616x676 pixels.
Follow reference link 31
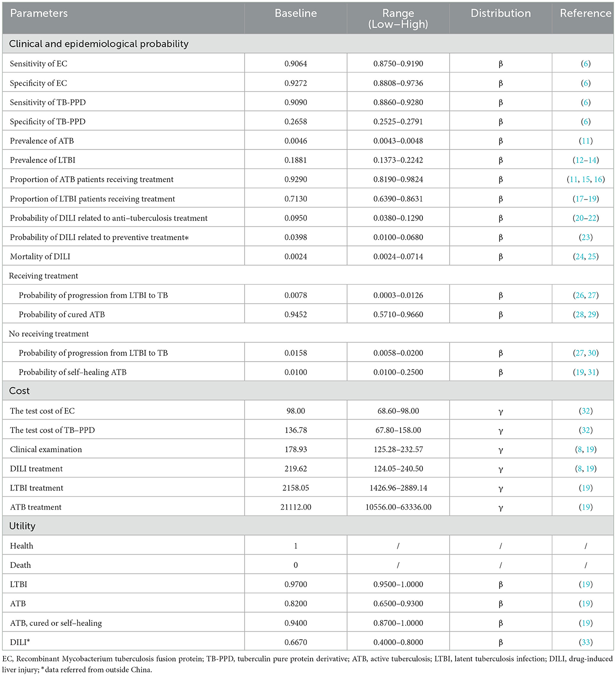(x=592, y=372)
